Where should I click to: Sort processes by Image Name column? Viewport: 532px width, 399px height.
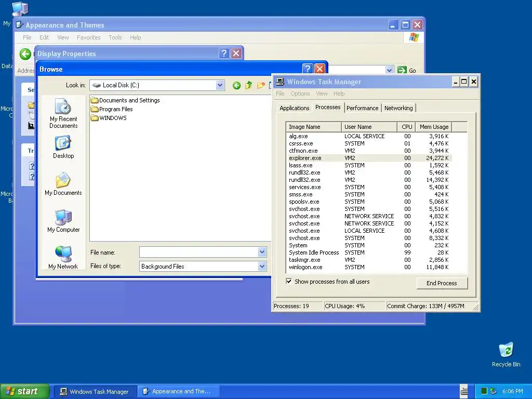click(x=313, y=127)
